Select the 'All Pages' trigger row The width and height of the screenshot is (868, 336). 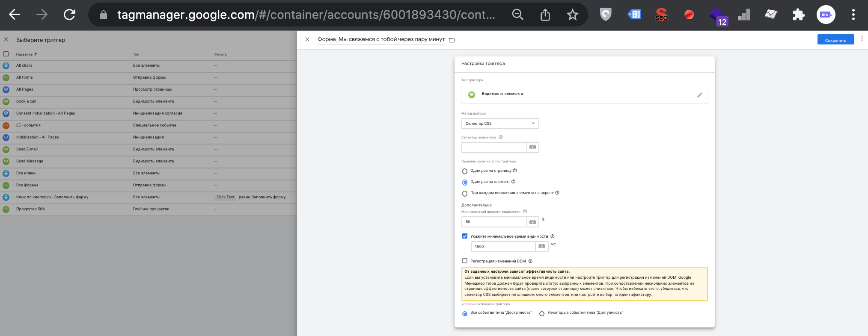(149, 89)
